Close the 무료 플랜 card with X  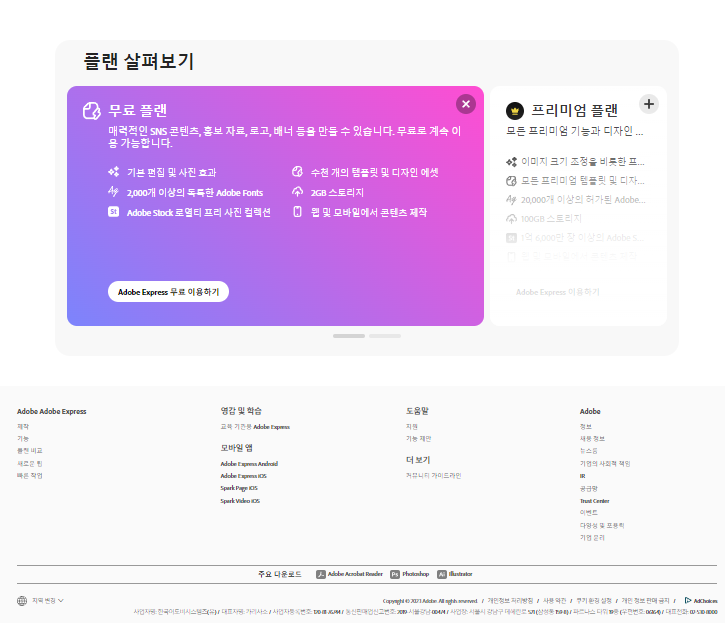(x=466, y=104)
